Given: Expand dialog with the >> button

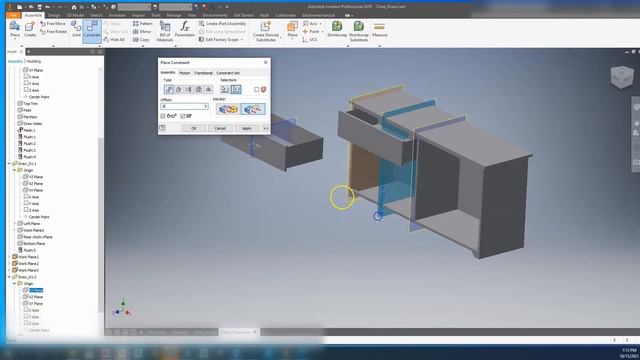Looking at the screenshot, I should point(266,128).
